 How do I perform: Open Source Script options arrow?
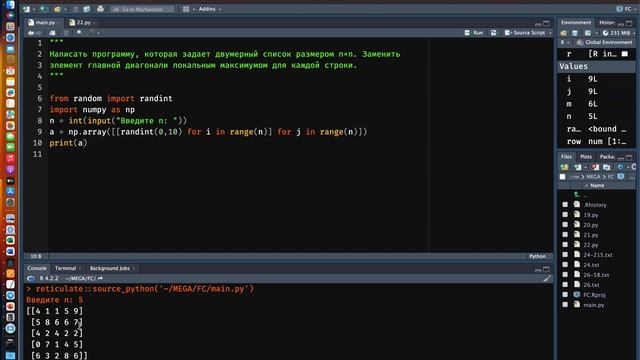coord(551,33)
